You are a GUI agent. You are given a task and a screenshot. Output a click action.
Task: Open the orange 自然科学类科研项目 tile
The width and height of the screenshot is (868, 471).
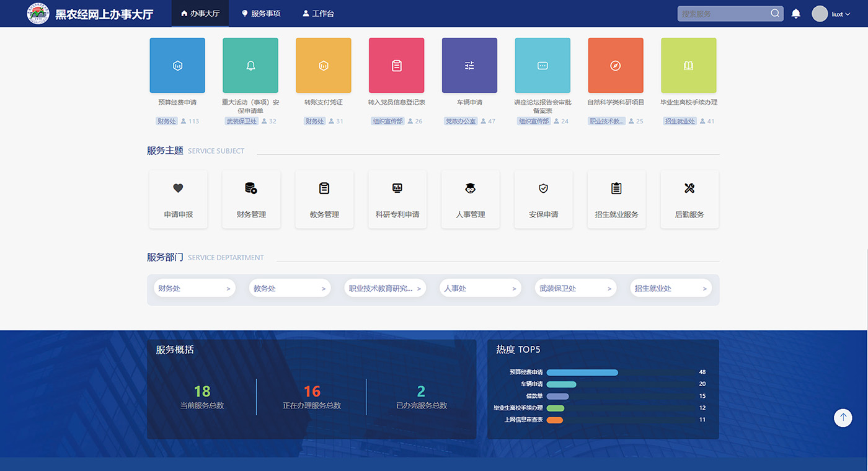point(615,66)
